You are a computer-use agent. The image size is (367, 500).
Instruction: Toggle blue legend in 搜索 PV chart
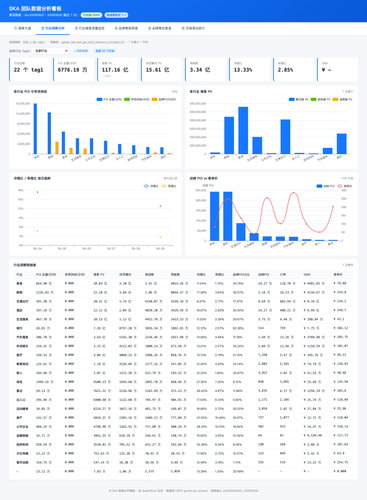pyautogui.click(x=298, y=99)
